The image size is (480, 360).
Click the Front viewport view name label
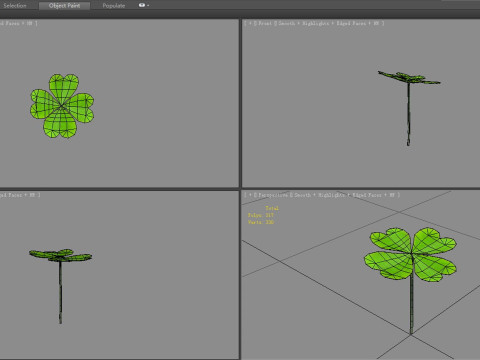265,23
